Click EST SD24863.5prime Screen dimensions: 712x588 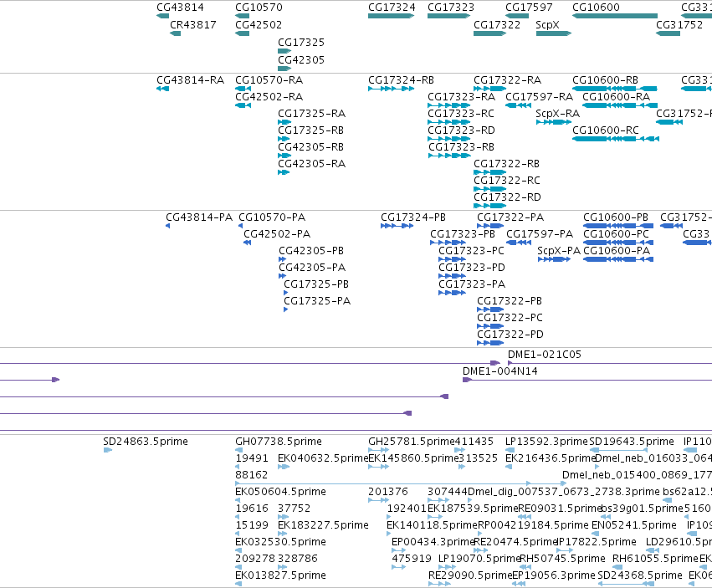pos(146,442)
